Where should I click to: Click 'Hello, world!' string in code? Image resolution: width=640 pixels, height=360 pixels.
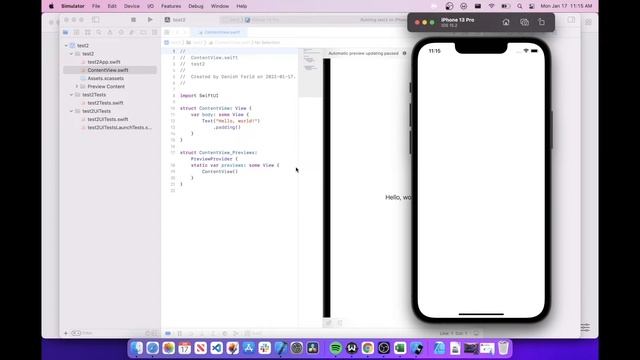coord(237,121)
